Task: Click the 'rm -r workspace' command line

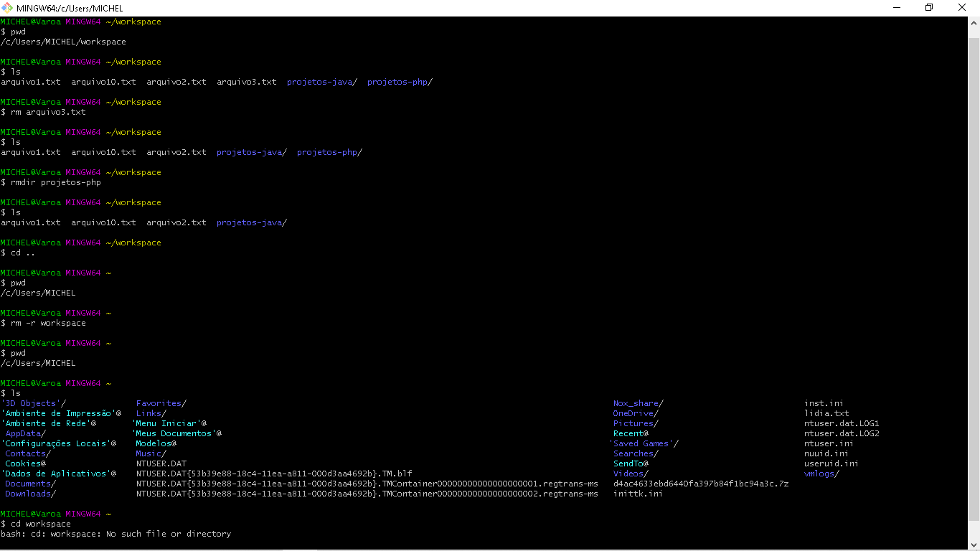Action: point(43,323)
